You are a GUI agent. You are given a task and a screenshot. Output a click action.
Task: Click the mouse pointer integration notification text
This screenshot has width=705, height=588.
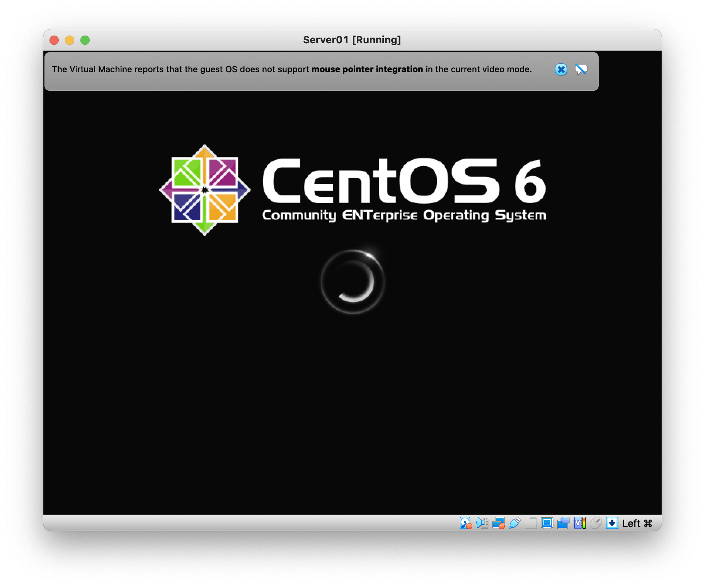[292, 70]
